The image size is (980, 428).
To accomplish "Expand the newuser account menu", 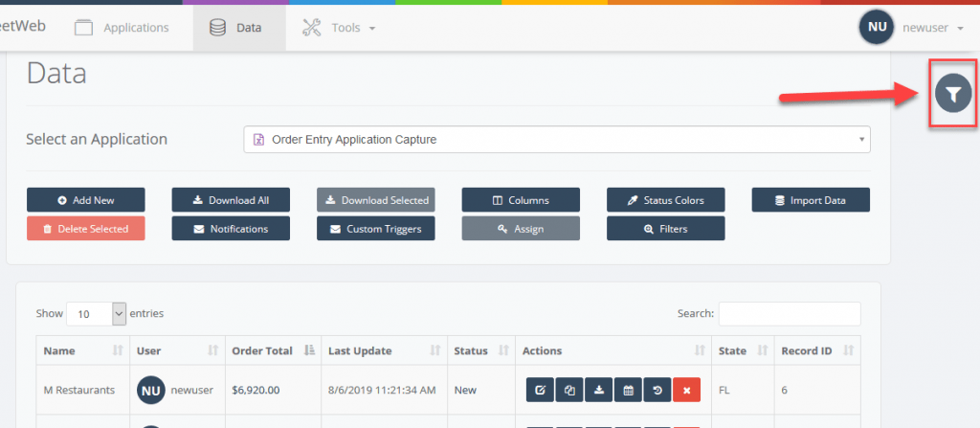I will 932,28.
